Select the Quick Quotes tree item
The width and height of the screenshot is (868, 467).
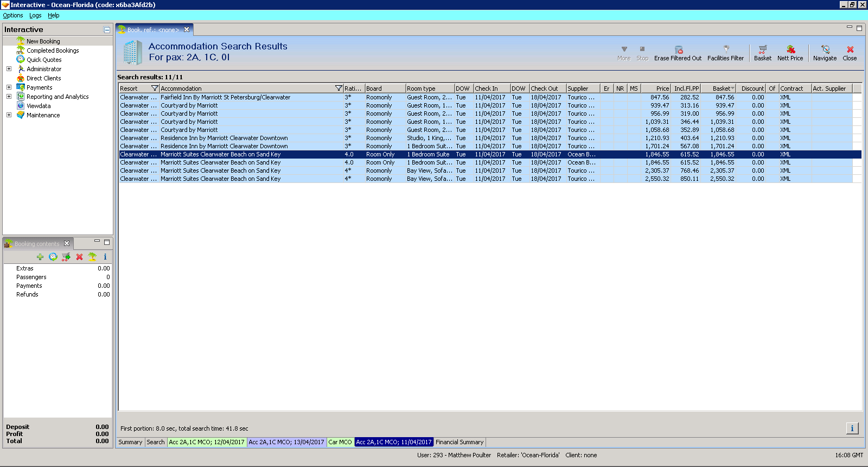[x=44, y=60]
